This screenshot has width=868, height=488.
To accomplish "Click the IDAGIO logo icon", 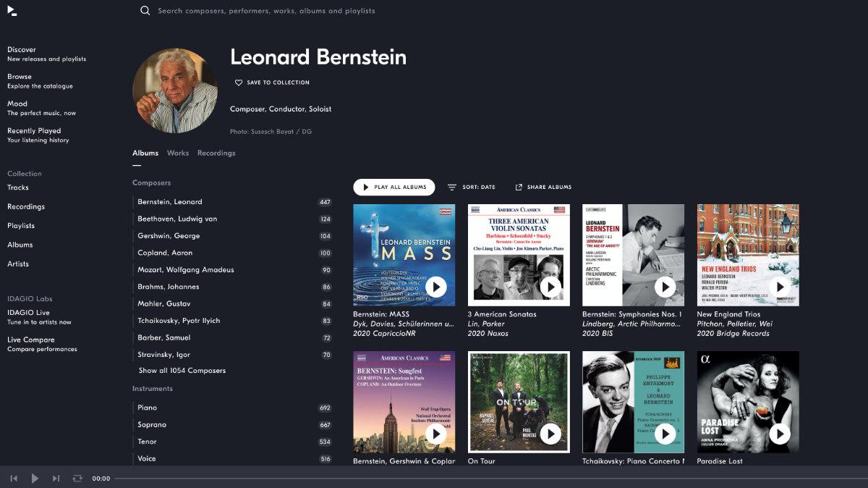I will click(x=12, y=11).
